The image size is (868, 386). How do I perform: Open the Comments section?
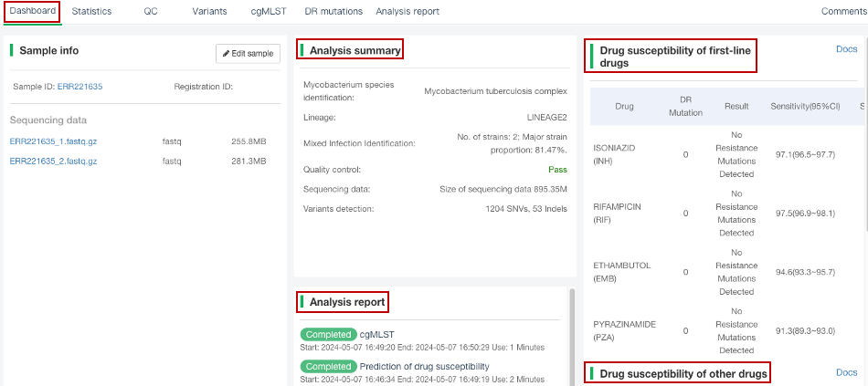pyautogui.click(x=843, y=12)
